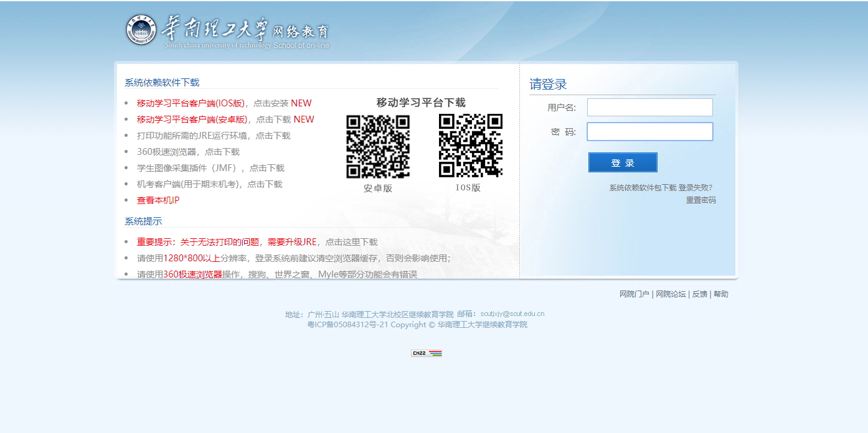Click the scutjxjy@scut.edu.cn email address
The height and width of the screenshot is (433, 868).
pyautogui.click(x=512, y=314)
